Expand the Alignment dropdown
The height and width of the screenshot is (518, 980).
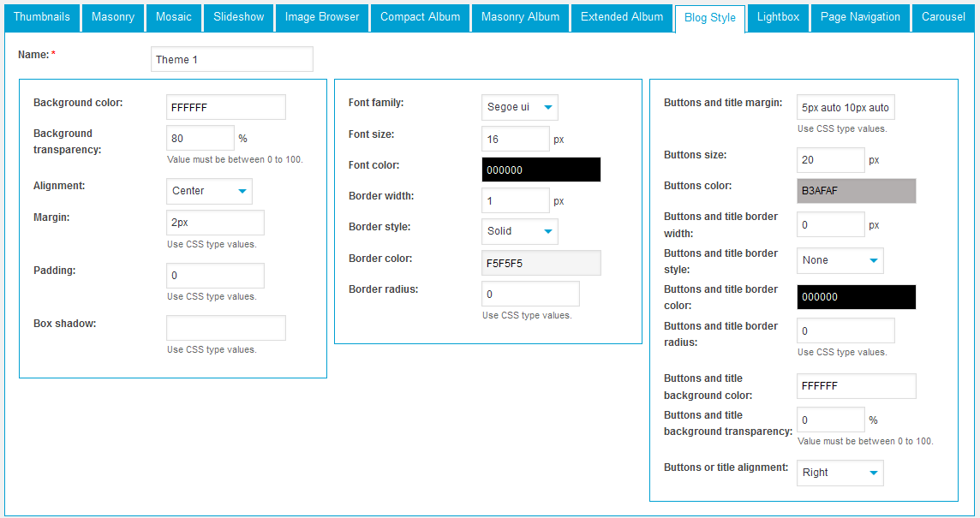[x=209, y=191]
